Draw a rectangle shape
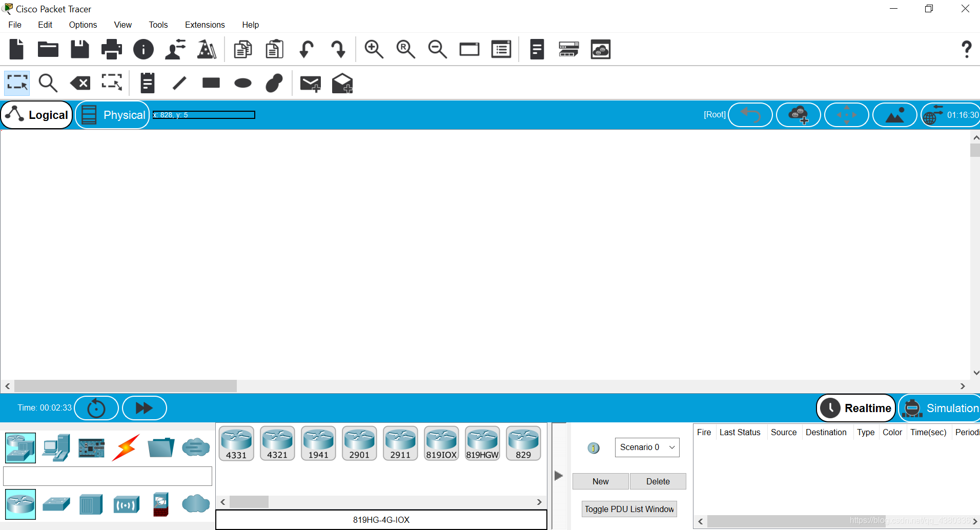 click(x=211, y=83)
